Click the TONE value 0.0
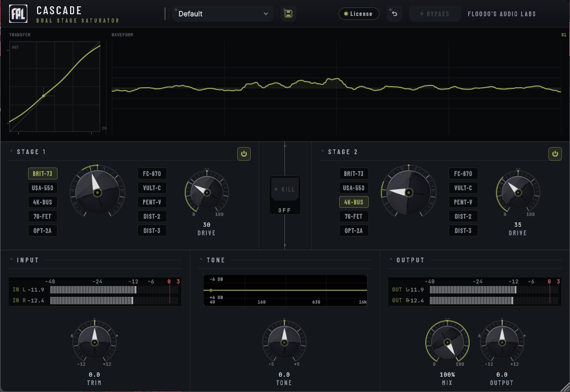Viewport: 570px width, 392px height. click(x=284, y=374)
